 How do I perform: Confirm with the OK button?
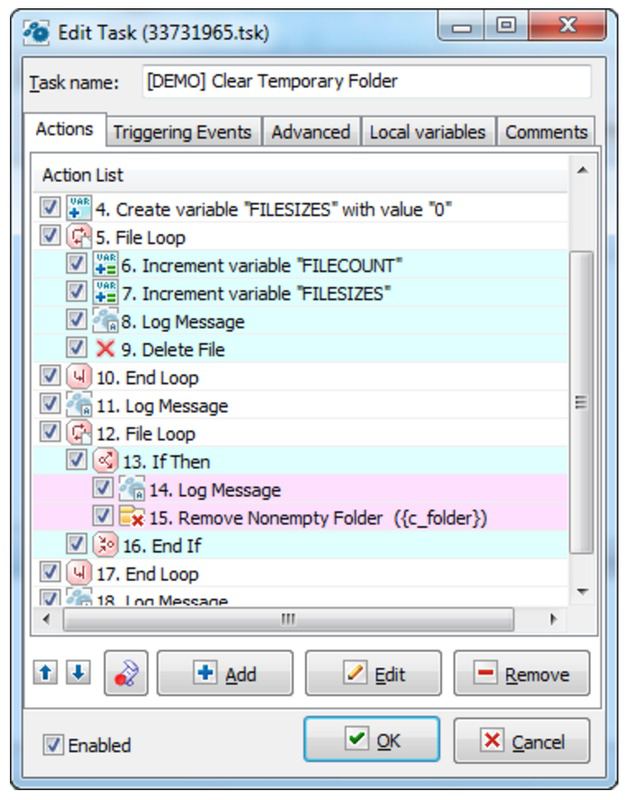(x=372, y=740)
